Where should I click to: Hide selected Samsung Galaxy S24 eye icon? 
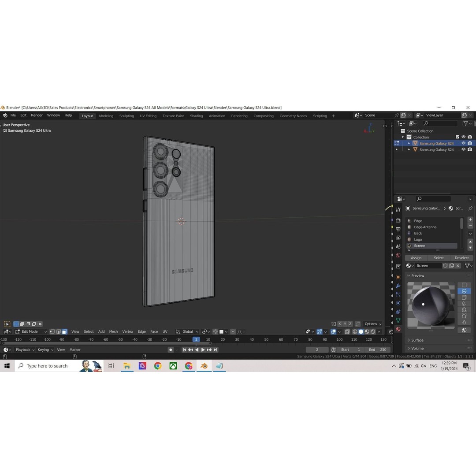point(464,143)
